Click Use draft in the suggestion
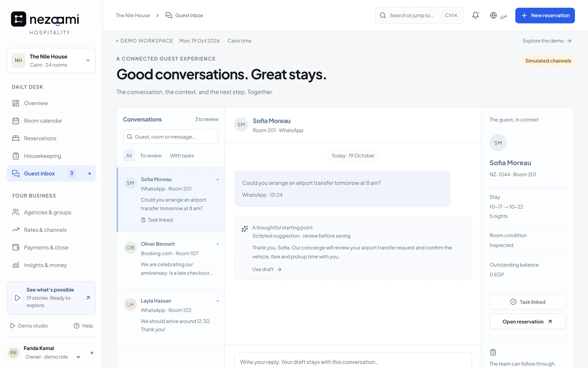Viewport: 588px width, 368px height. (x=267, y=269)
